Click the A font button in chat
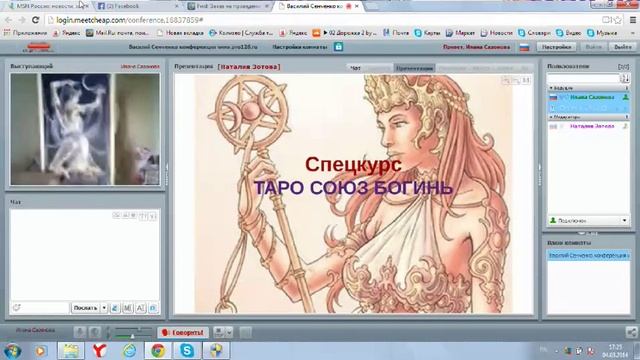Screen dimensions: 640x360 140,308
